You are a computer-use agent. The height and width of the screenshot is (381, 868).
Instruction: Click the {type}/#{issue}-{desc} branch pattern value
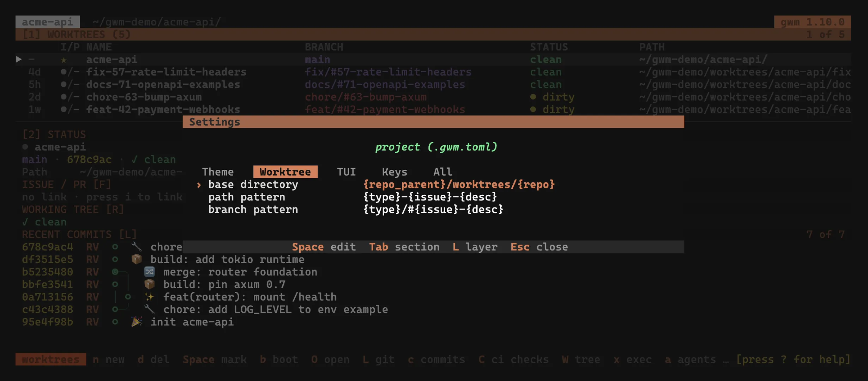[x=433, y=210]
